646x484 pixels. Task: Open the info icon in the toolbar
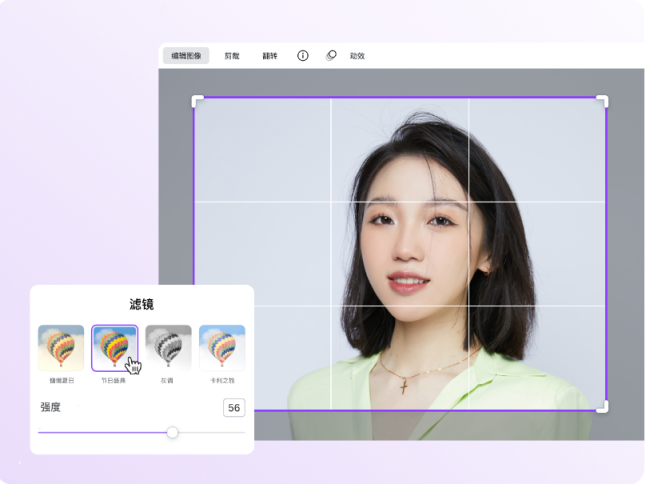point(303,56)
